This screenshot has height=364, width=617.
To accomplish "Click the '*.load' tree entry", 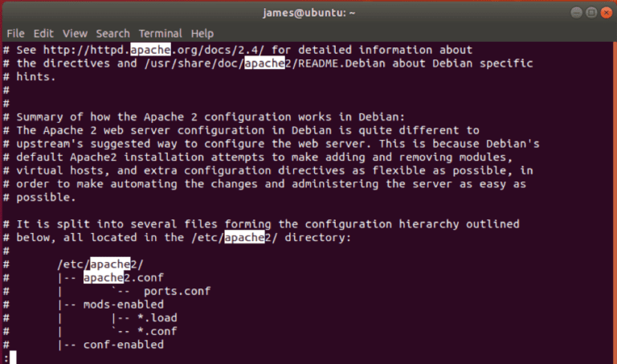I will 157,318.
